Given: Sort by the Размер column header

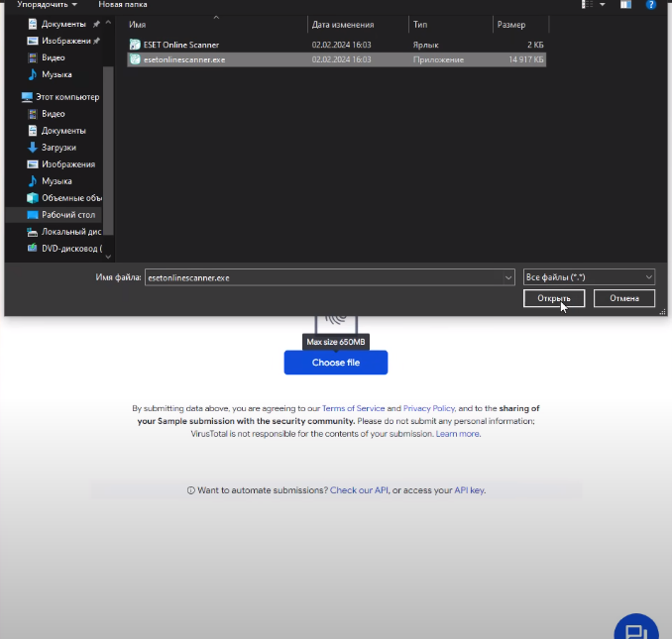Looking at the screenshot, I should (x=520, y=25).
